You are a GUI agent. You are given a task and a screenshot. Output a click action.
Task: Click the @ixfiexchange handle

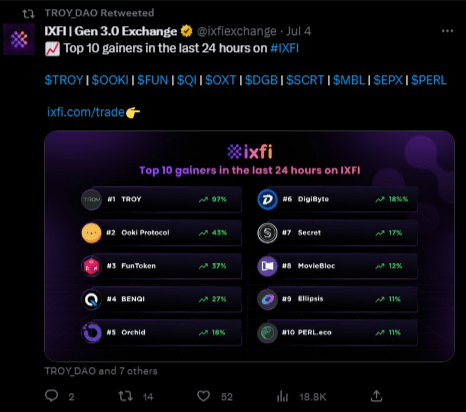237,31
